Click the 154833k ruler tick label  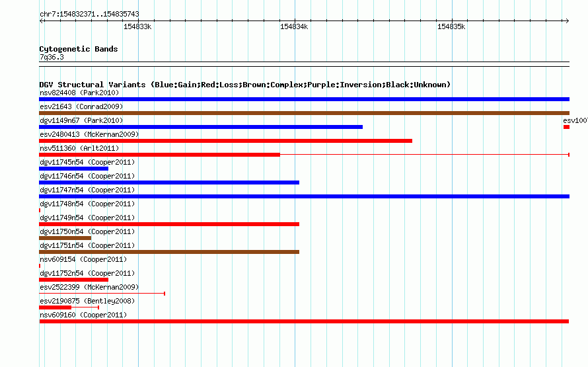137,26
